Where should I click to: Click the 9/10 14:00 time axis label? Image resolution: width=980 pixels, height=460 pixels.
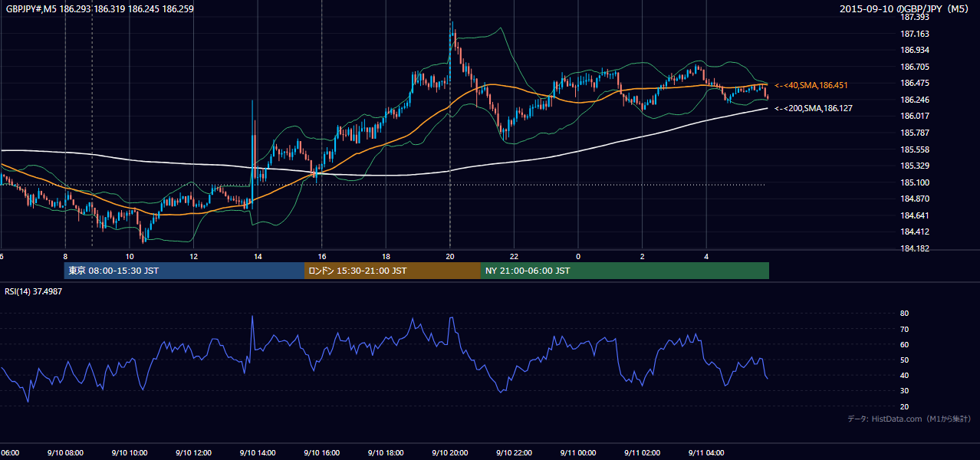(257, 453)
